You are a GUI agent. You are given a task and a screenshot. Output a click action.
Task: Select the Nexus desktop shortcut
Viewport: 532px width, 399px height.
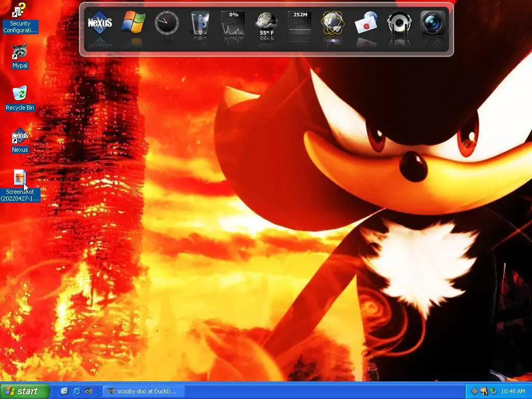[x=20, y=140]
